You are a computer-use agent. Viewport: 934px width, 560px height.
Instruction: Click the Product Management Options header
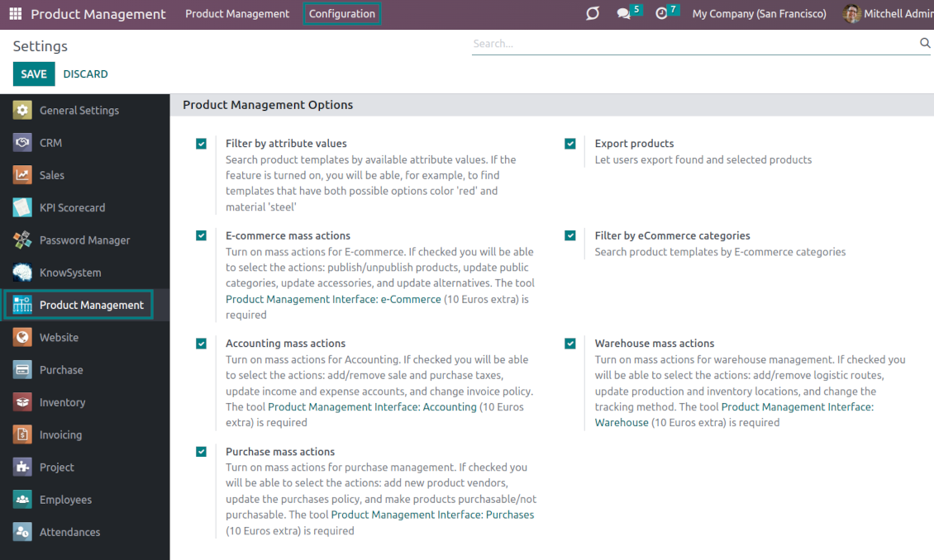268,105
